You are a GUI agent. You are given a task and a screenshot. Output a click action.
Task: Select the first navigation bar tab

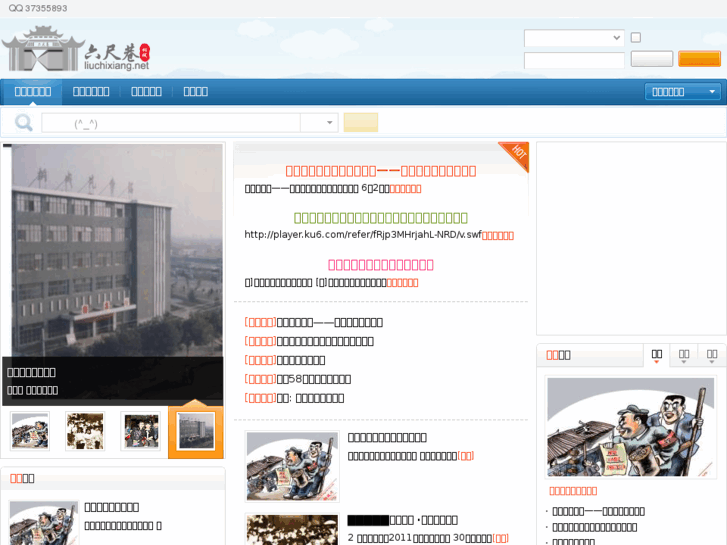click(x=33, y=91)
